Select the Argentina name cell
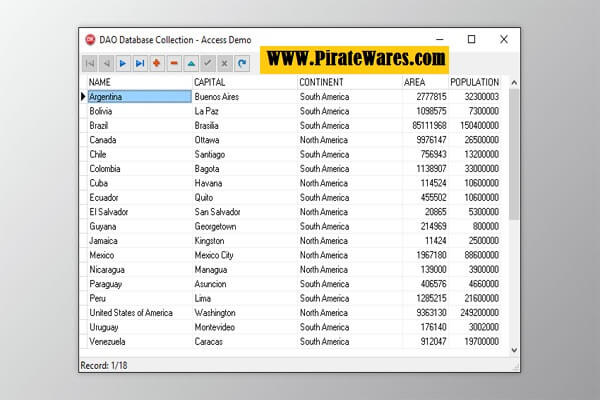The image size is (600, 400). pos(140,96)
